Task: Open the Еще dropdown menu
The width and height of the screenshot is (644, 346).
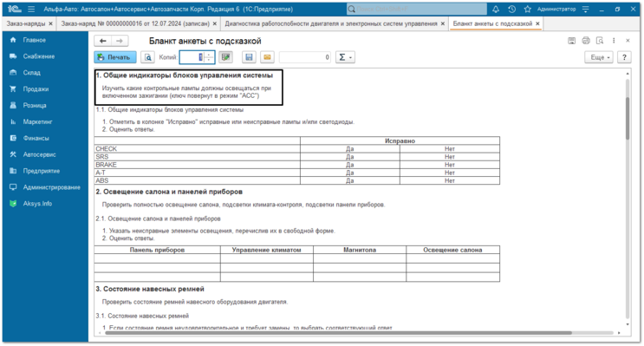Action: 599,57
